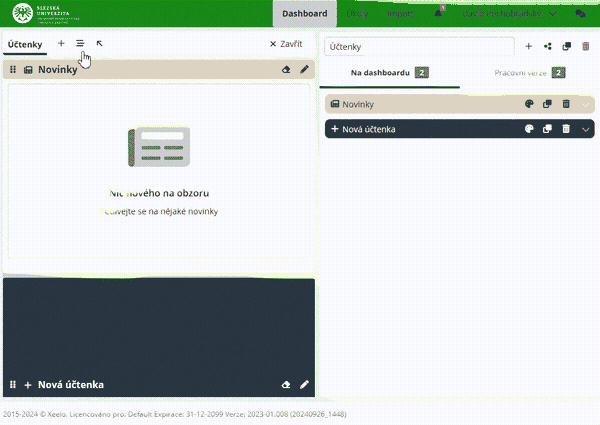Click the pencil icon on Nová účtenka panel
This screenshot has height=425, width=600.
point(304,384)
